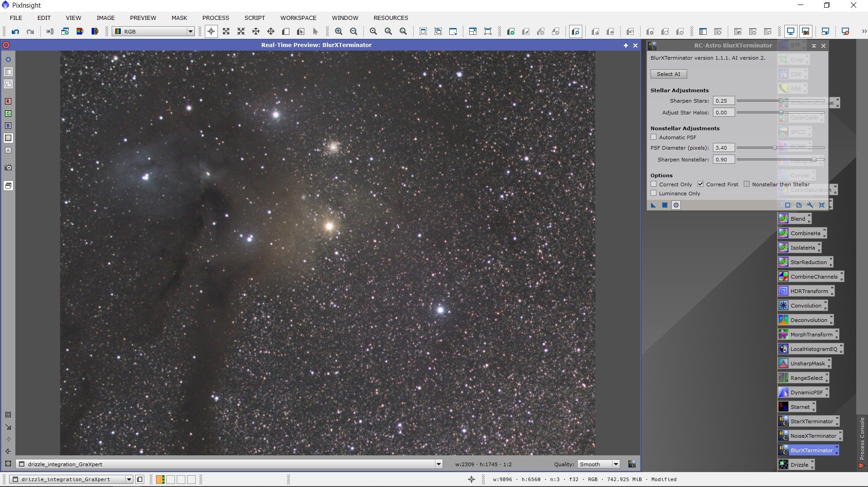Image resolution: width=868 pixels, height=487 pixels.
Task: Enable the Luminance Only checkbox
Action: click(653, 193)
